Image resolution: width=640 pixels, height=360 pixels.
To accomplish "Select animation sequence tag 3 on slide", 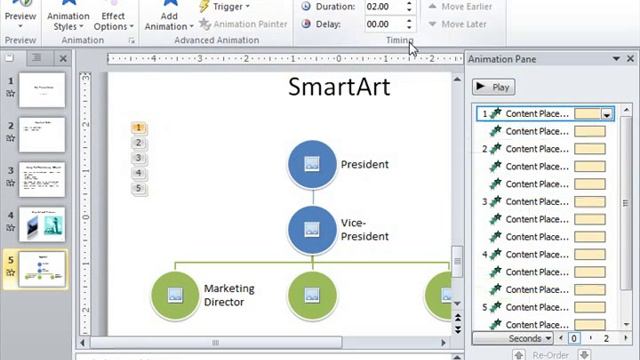I will (x=139, y=158).
